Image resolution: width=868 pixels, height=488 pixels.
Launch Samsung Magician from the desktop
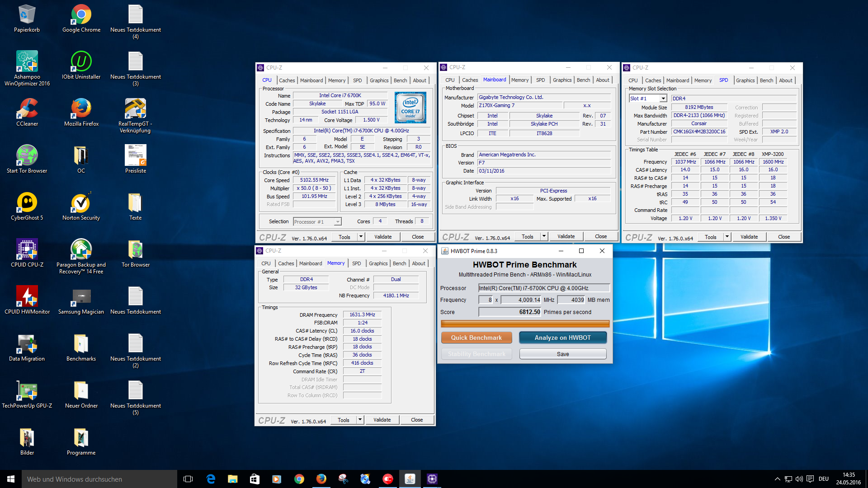pyautogui.click(x=81, y=301)
